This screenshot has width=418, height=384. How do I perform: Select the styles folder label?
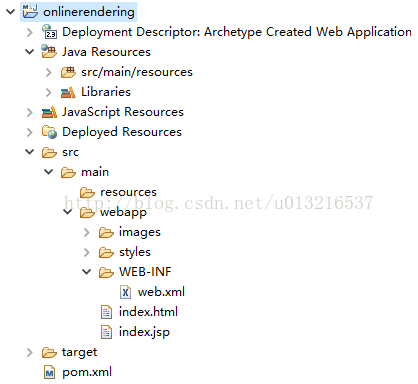coord(135,252)
